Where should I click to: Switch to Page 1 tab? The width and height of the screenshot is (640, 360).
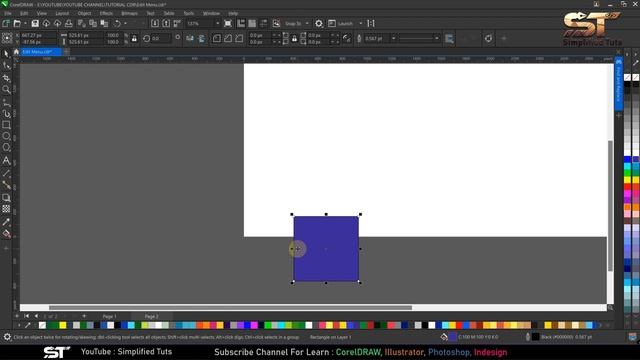(109, 316)
